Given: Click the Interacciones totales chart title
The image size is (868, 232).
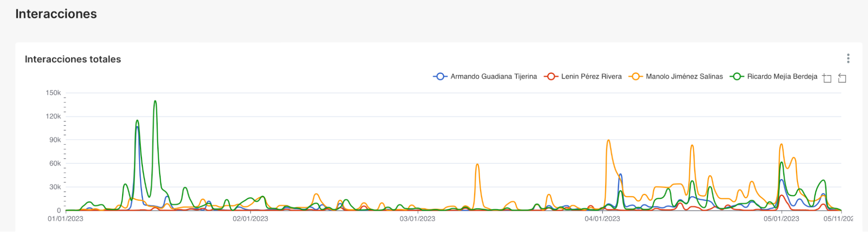Looking at the screenshot, I should (x=73, y=59).
